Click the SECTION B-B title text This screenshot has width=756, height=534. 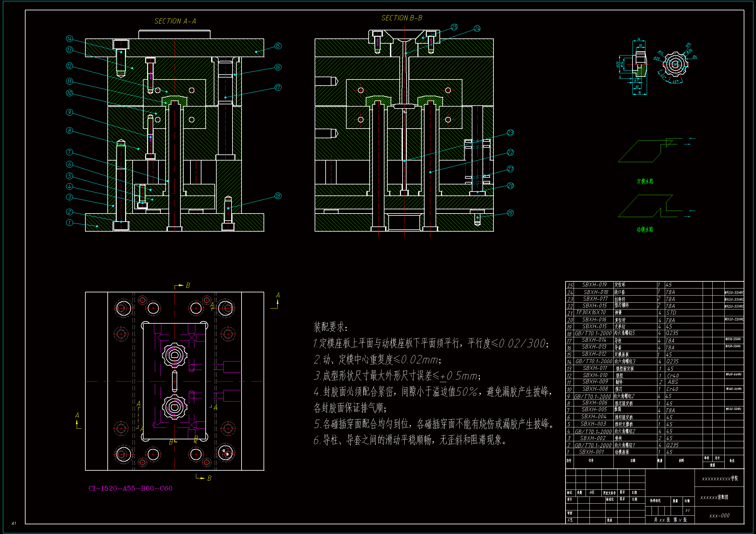401,18
